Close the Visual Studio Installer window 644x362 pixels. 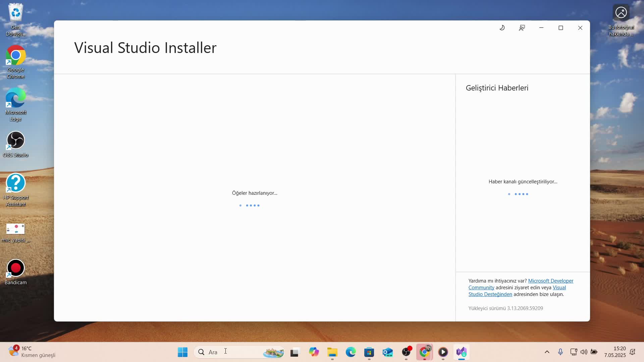[580, 28]
